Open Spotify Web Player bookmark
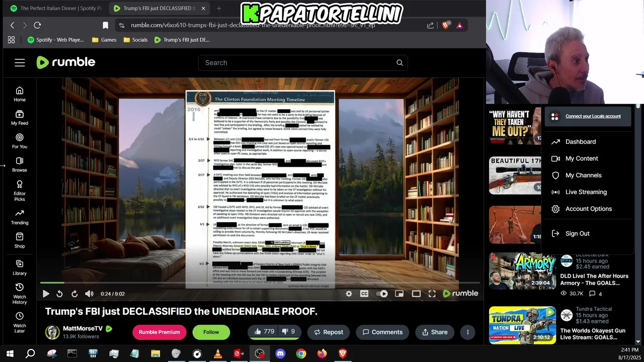Viewport: 644px width, 362px height. tap(55, 40)
